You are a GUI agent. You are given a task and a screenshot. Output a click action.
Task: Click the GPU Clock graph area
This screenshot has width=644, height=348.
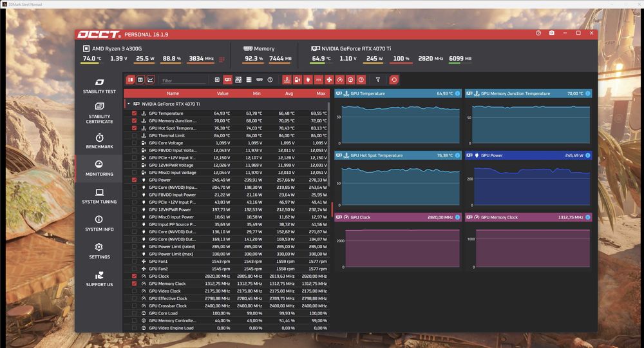coord(399,243)
